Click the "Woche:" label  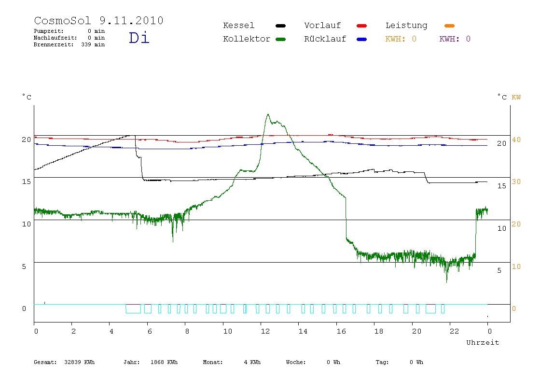click(296, 362)
